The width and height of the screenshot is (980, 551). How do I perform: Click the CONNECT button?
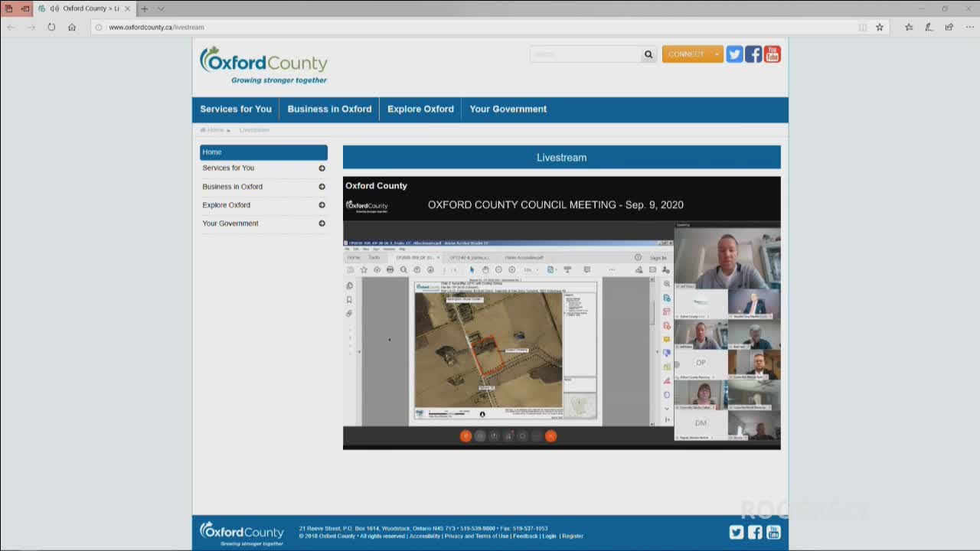(686, 54)
